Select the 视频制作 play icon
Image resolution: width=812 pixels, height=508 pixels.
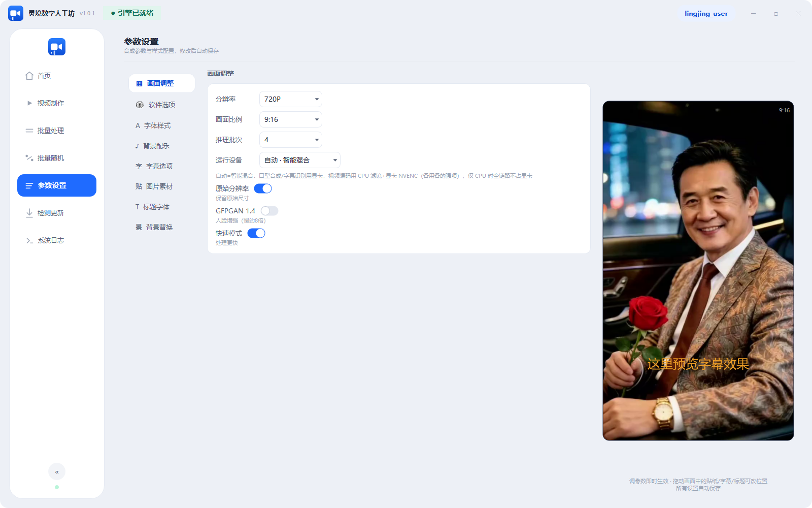[x=29, y=103]
